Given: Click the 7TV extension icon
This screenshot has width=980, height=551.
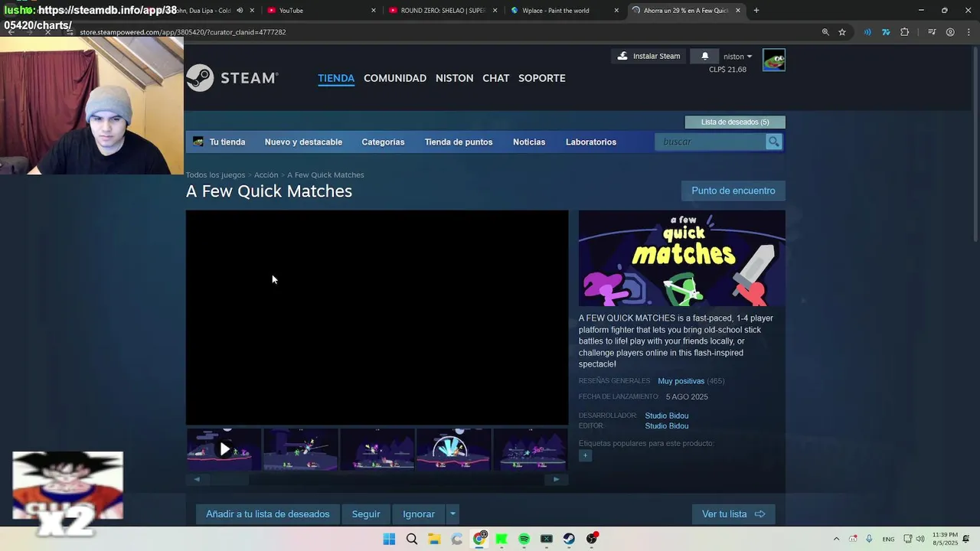Looking at the screenshot, I should [x=886, y=32].
